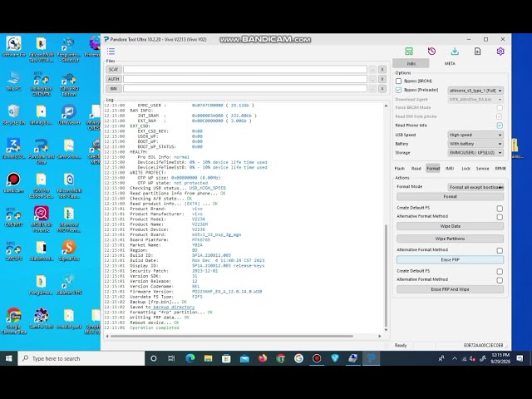The image size is (532, 399).
Task: Open Firefox from the taskbar
Action: (263, 358)
